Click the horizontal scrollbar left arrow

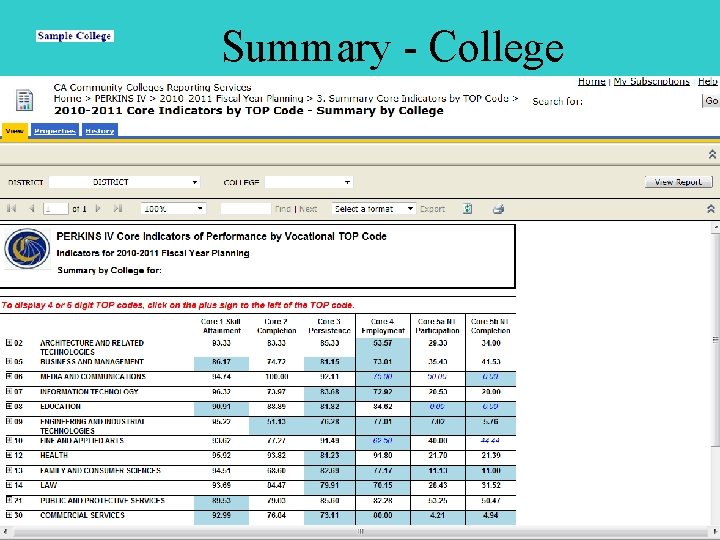pos(5,531)
